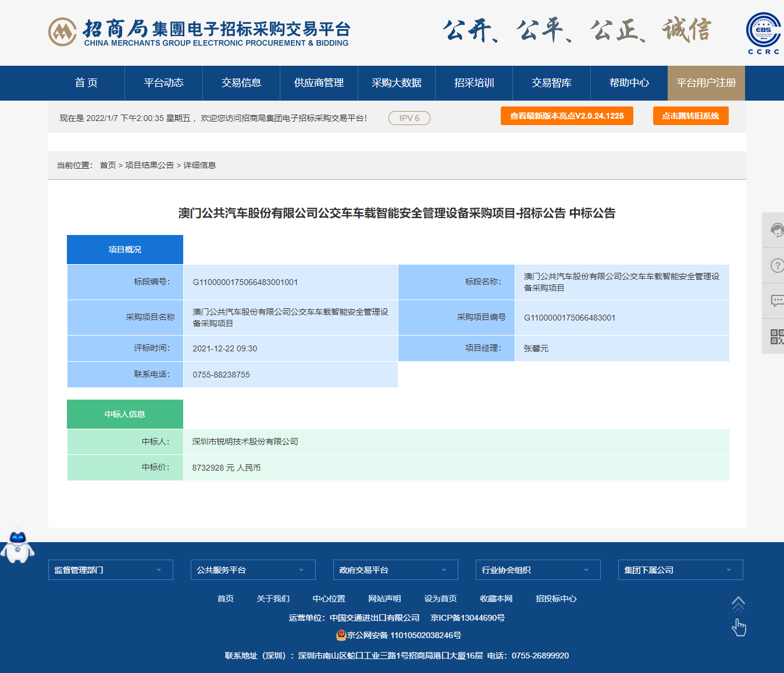Click the CCRC certification badge

click(763, 33)
